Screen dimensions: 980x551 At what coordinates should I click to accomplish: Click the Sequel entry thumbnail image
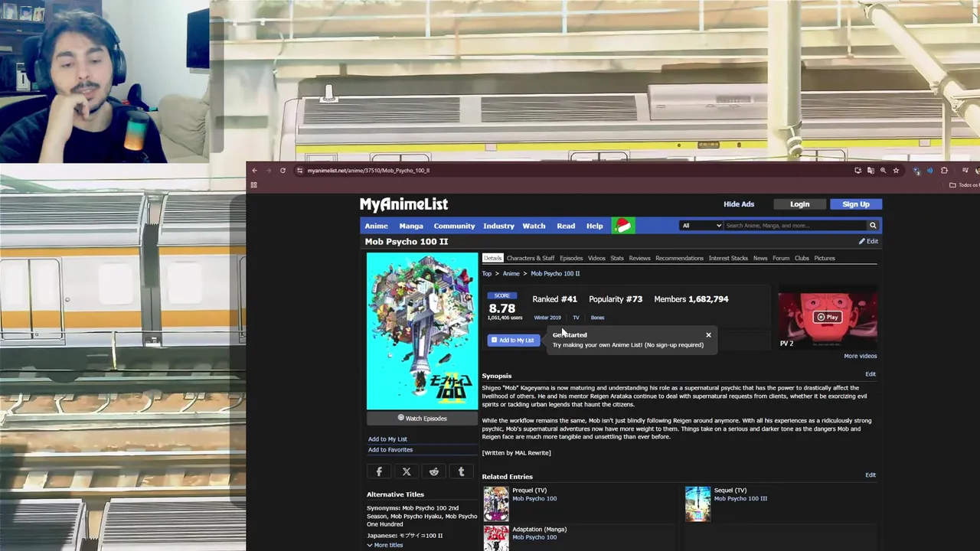tap(697, 504)
